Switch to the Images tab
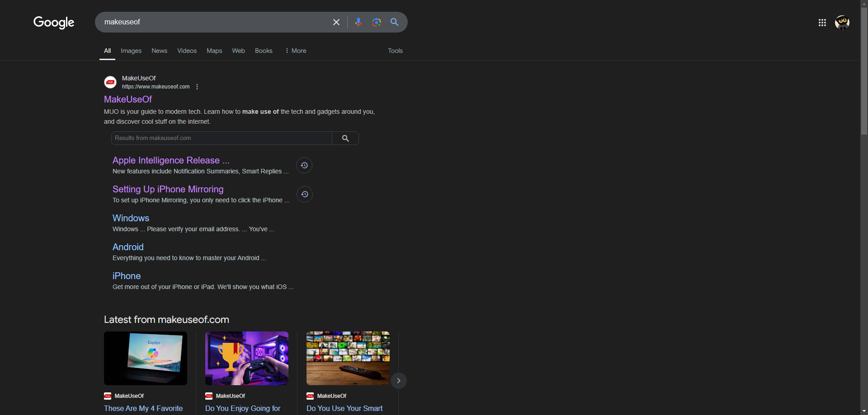The height and width of the screenshot is (415, 868). [x=131, y=51]
